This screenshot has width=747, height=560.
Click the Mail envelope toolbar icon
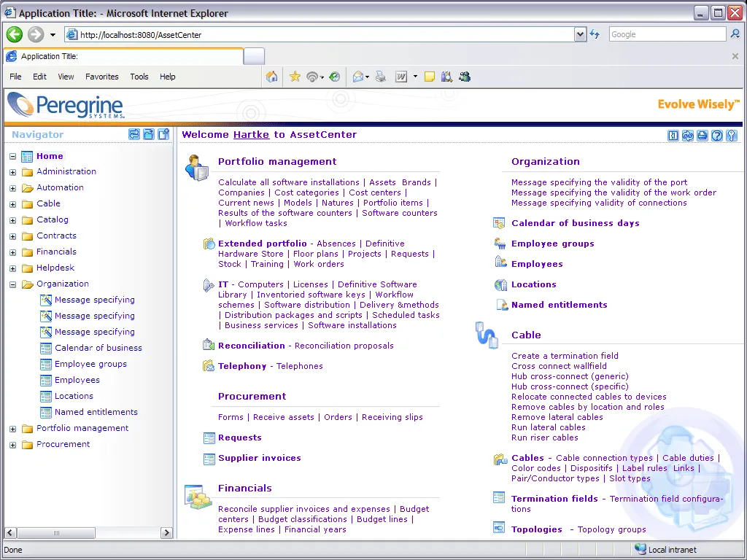[x=358, y=77]
